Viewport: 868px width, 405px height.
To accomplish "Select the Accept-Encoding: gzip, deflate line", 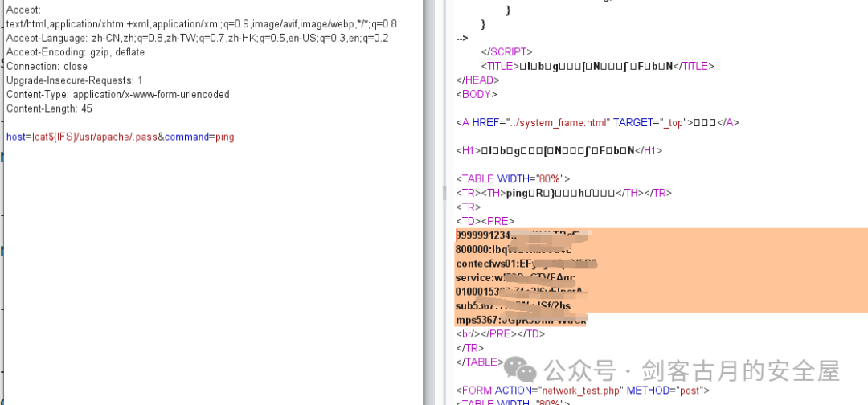I will click(x=76, y=52).
